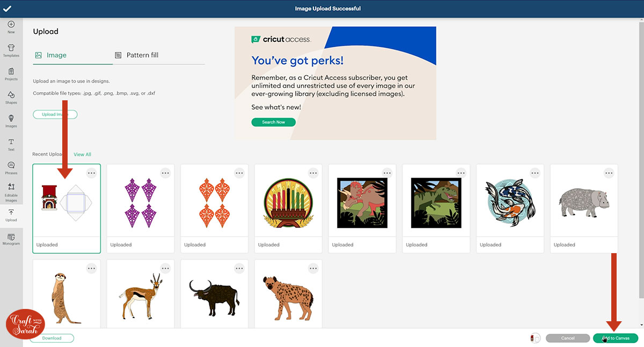This screenshot has width=644, height=347.
Task: Open options menu for koi fish upload
Action: 536,173
